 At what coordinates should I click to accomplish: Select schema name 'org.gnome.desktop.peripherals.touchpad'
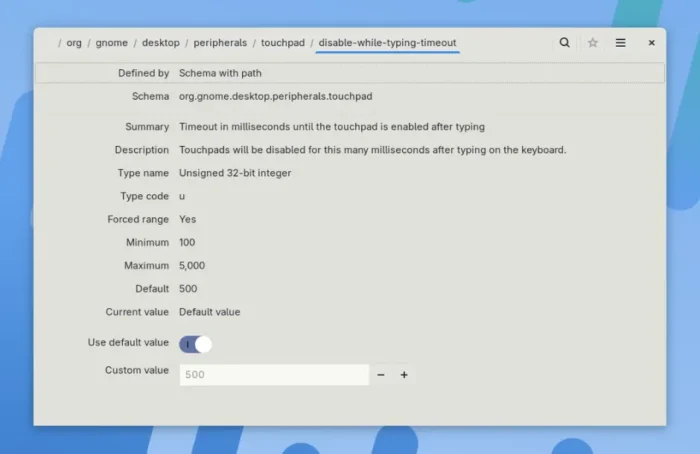(275, 96)
